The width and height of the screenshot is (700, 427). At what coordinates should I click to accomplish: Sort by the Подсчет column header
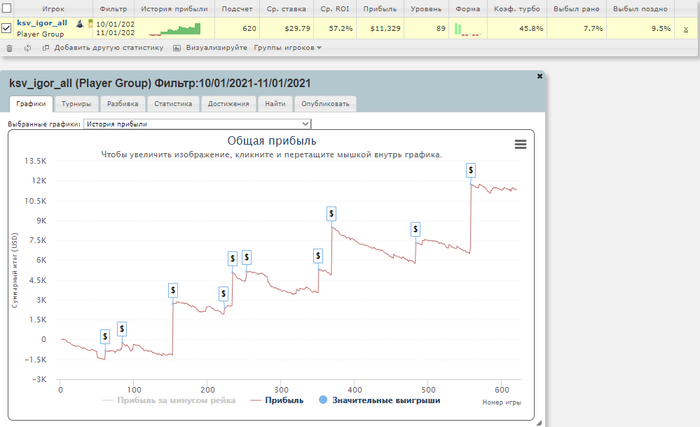pyautogui.click(x=237, y=8)
